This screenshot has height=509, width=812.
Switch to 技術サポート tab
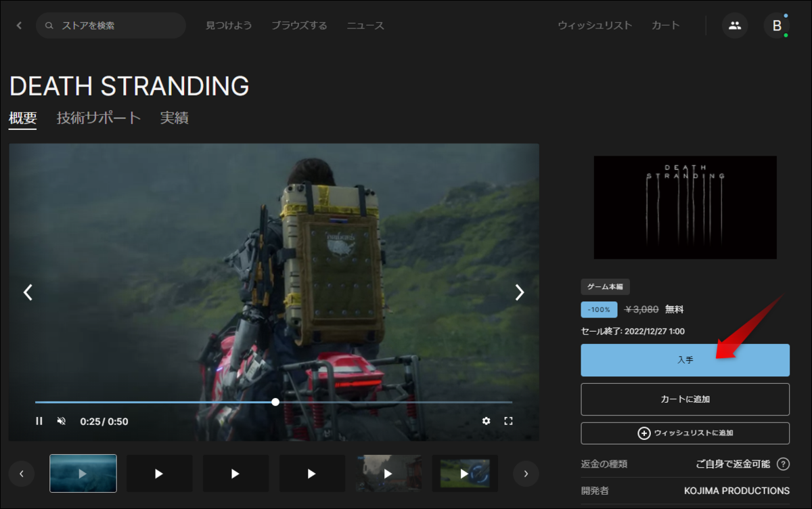coord(99,118)
